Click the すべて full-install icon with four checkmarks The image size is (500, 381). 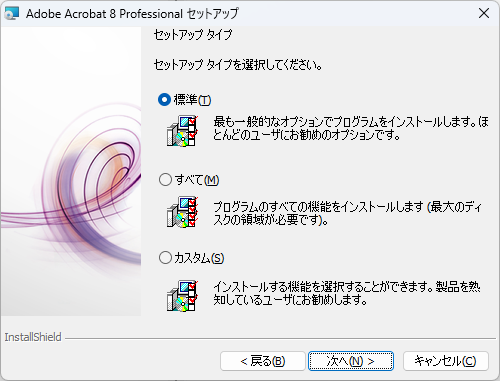click(182, 212)
